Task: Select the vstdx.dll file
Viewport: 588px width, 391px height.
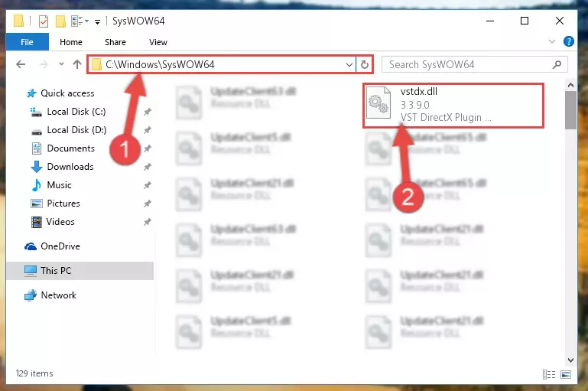Action: tap(453, 105)
